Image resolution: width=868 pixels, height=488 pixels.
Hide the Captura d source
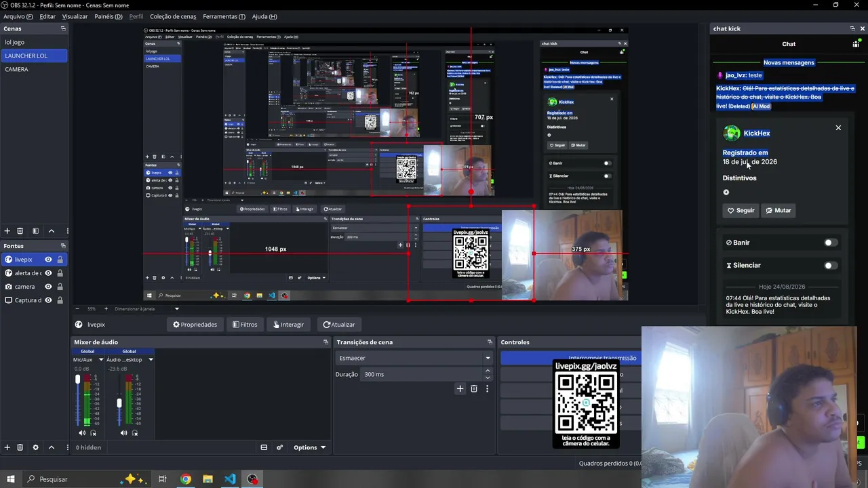coord(48,300)
